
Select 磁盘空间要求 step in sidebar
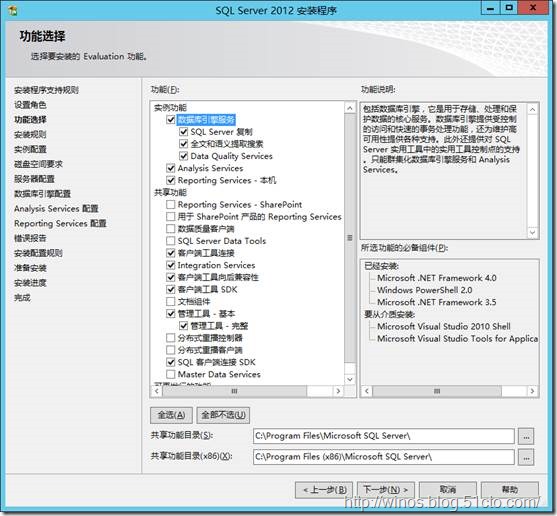point(38,164)
